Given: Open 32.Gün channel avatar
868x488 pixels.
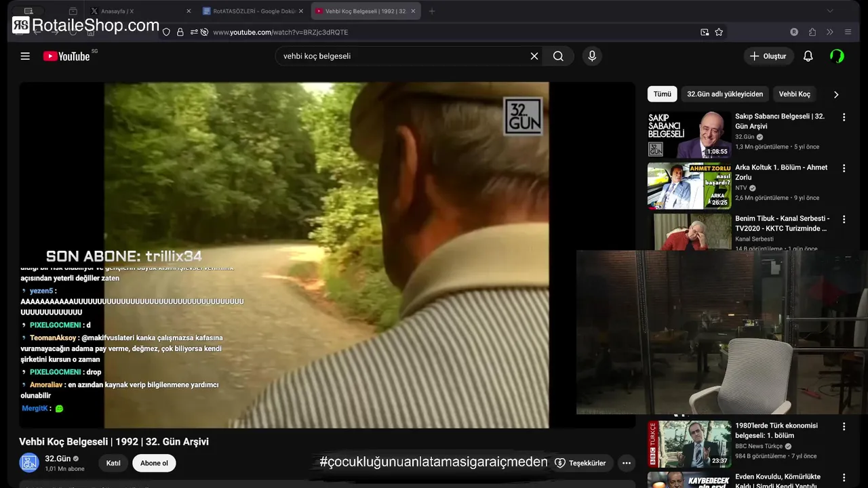Looking at the screenshot, I should coord(29,463).
